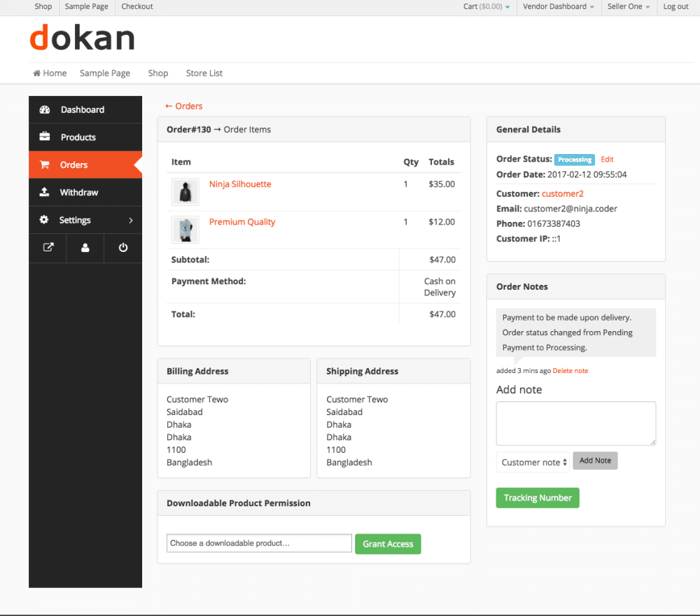
Task: Click the Orders cart icon in sidebar
Action: 44,164
